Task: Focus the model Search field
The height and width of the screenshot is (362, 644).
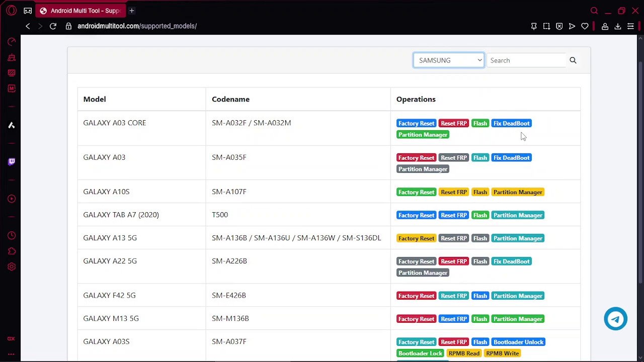Action: (x=526, y=60)
